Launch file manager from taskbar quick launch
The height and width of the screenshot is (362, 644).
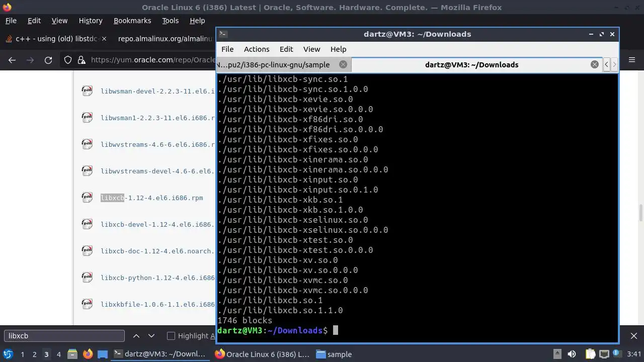pyautogui.click(x=72, y=354)
